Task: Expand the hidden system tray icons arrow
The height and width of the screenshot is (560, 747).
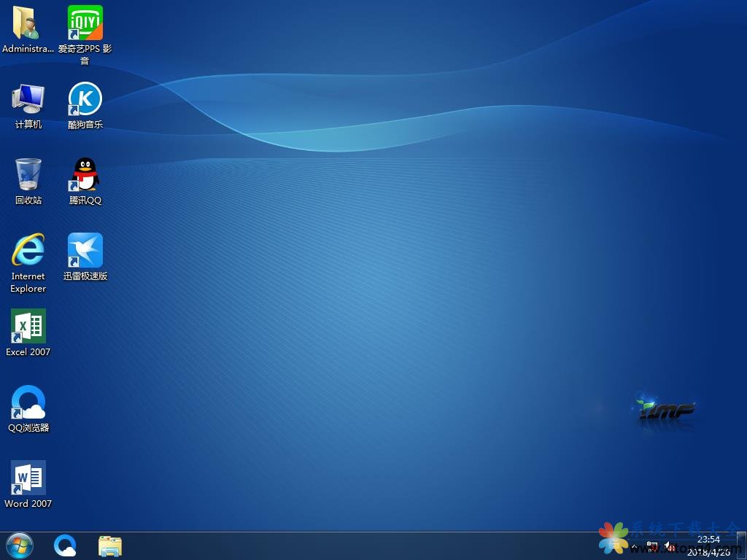Action: click(634, 546)
